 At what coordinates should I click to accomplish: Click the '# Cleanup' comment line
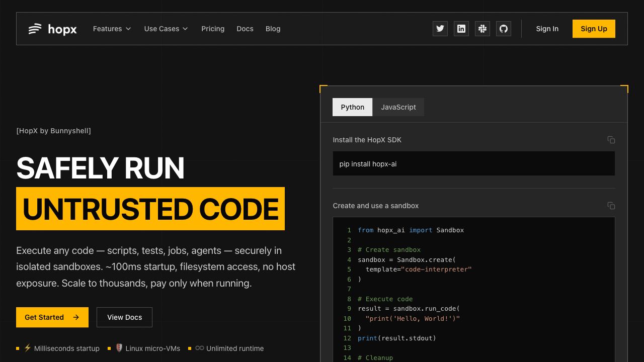(375, 358)
